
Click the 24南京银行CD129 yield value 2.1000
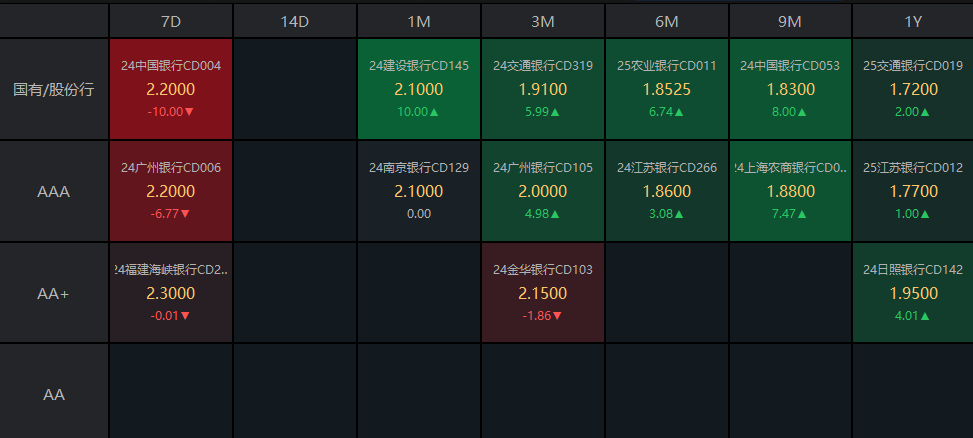click(418, 191)
